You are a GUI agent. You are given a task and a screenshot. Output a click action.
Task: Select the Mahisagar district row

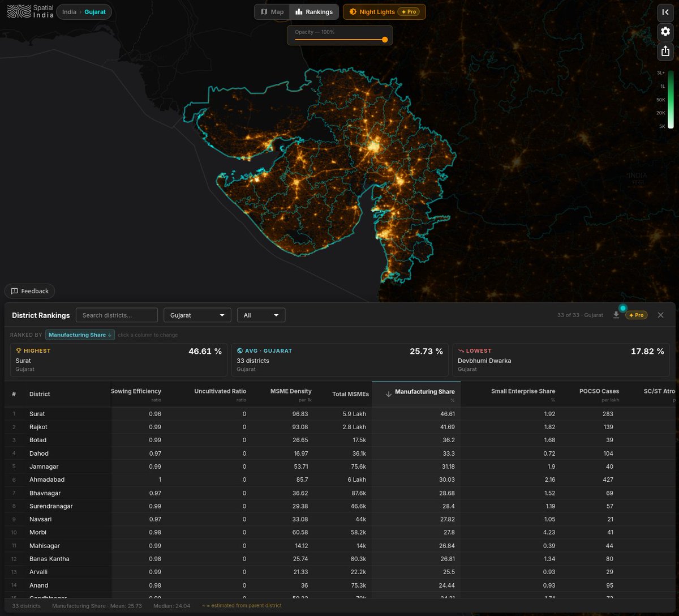point(339,546)
